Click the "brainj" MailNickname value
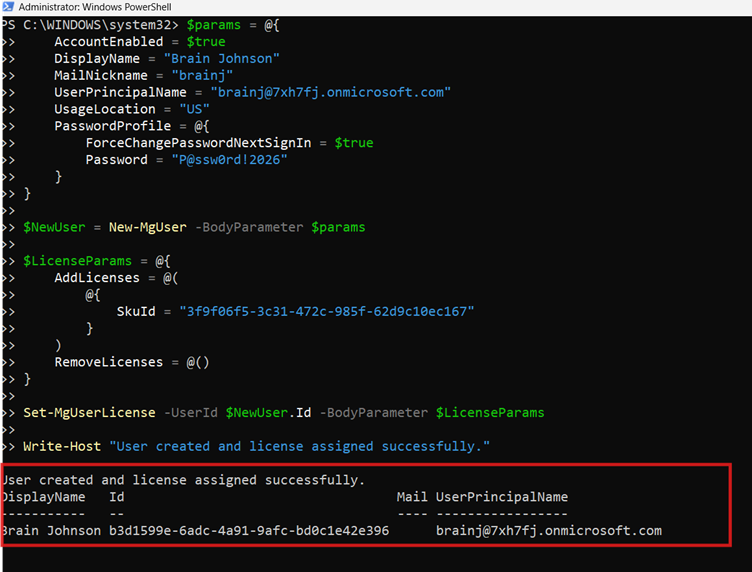 point(202,75)
